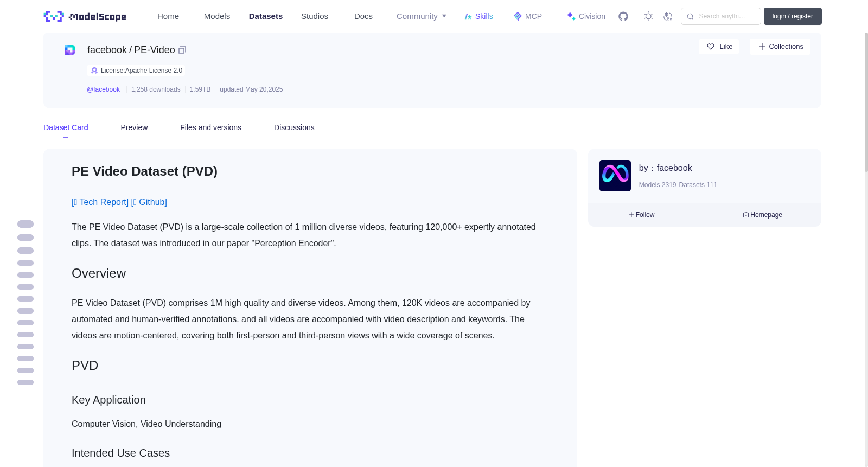Image resolution: width=868 pixels, height=467 pixels.
Task: Open the Models section
Action: (x=217, y=16)
